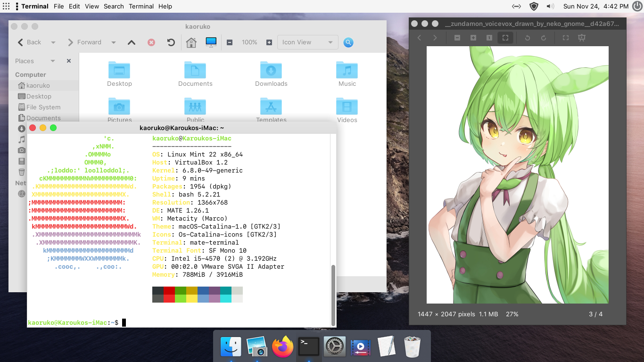644x362 pixels.
Task: Start slideshow in image viewer
Action: pos(582,38)
